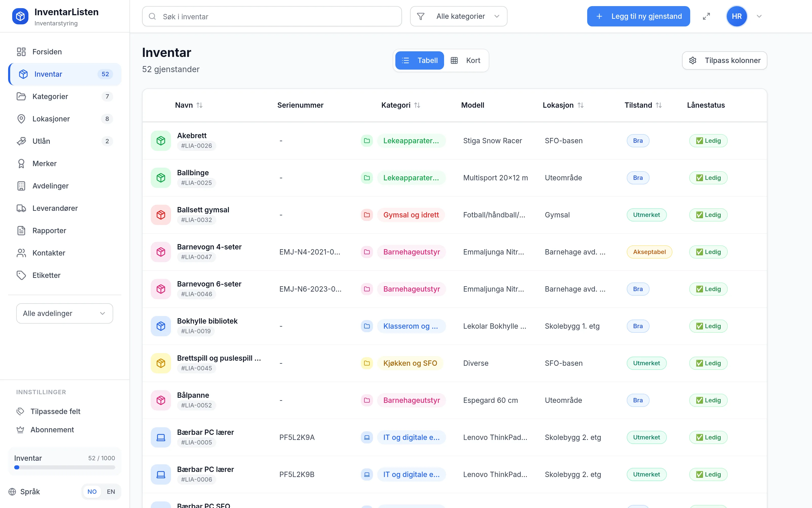
Task: Click the Tilpass kolonner button
Action: 724,60
